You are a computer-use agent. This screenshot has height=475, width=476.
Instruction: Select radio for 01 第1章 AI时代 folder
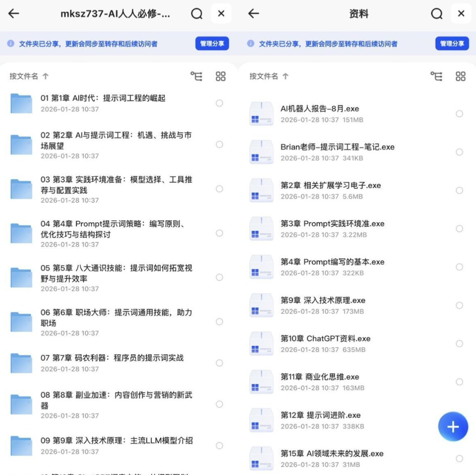(x=219, y=103)
